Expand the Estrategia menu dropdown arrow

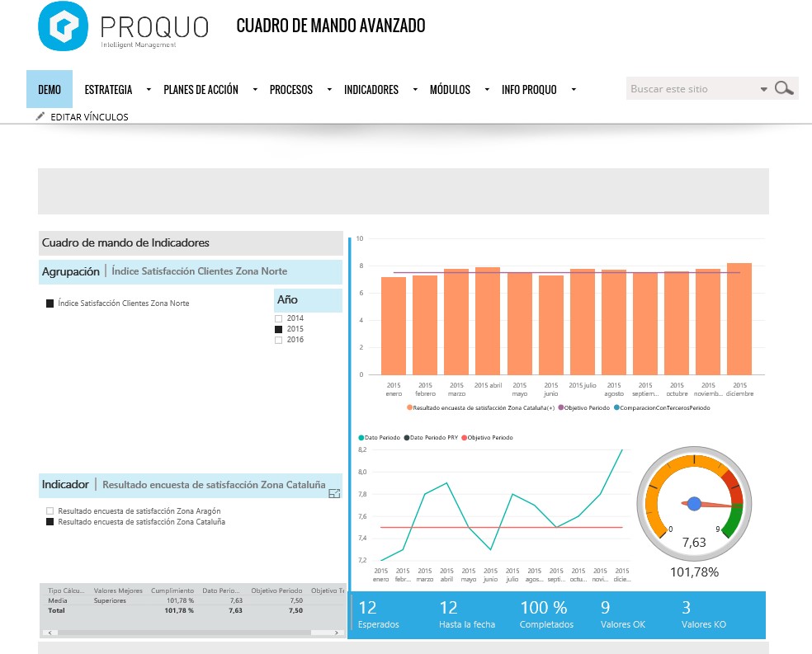point(149,90)
